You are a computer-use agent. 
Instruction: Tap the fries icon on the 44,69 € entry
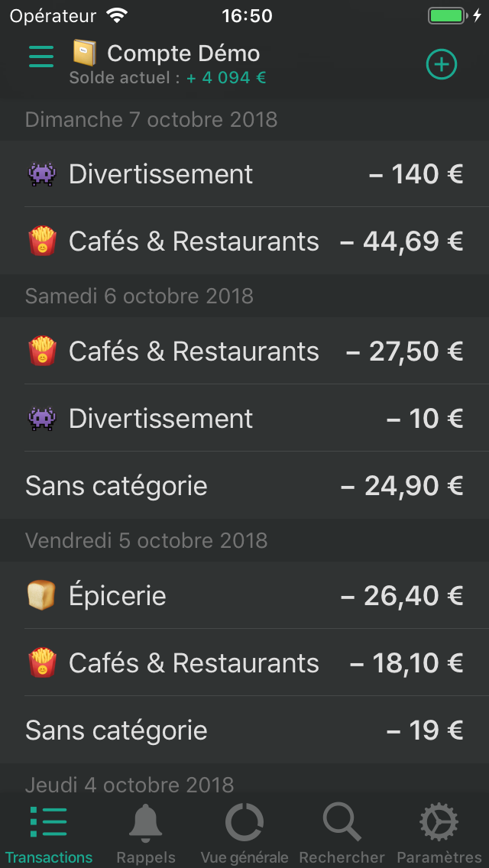[42, 241]
